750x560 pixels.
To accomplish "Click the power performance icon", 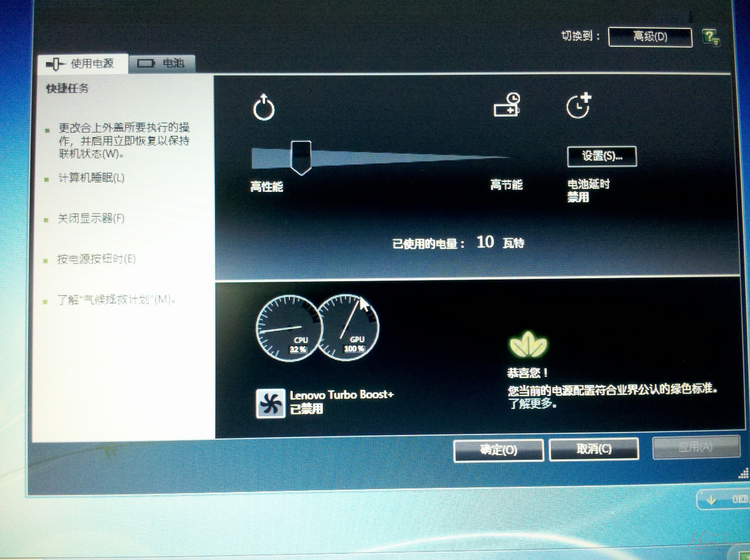I will tap(263, 108).
